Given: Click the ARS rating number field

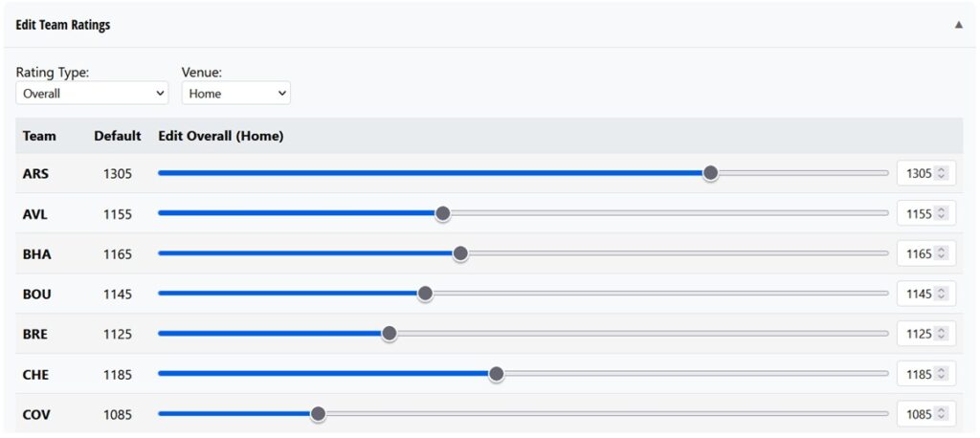Looking at the screenshot, I should pos(926,173).
